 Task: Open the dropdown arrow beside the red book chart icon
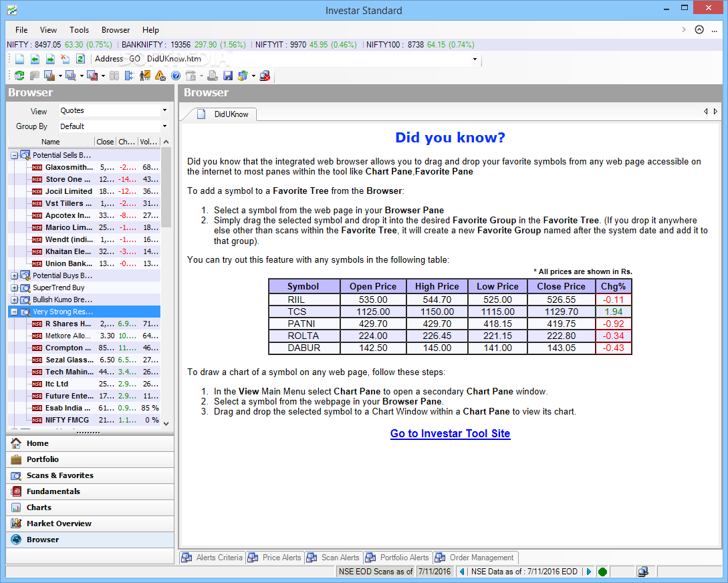[103, 76]
